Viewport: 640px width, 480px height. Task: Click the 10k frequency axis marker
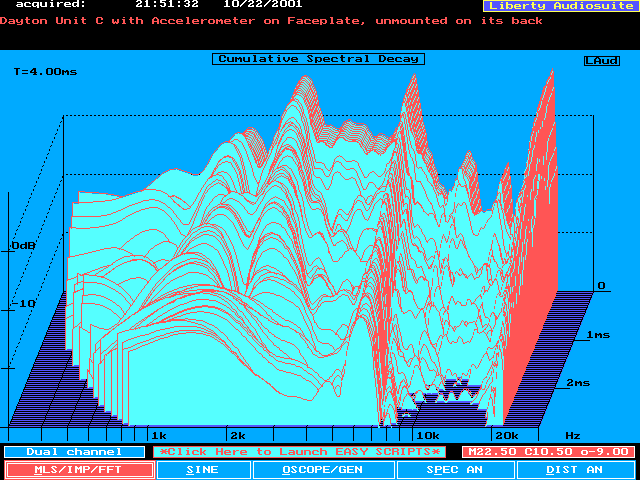428,436
